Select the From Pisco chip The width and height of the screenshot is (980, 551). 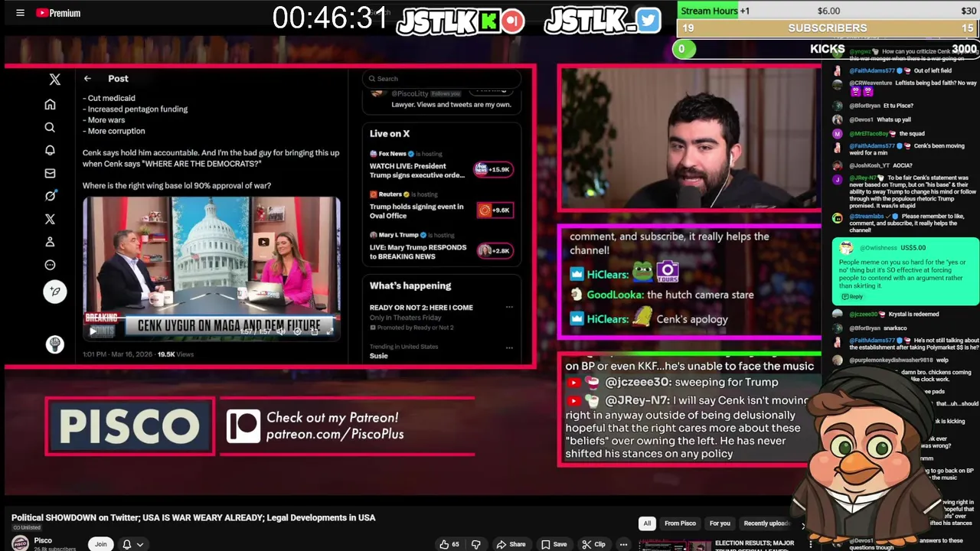click(x=680, y=523)
